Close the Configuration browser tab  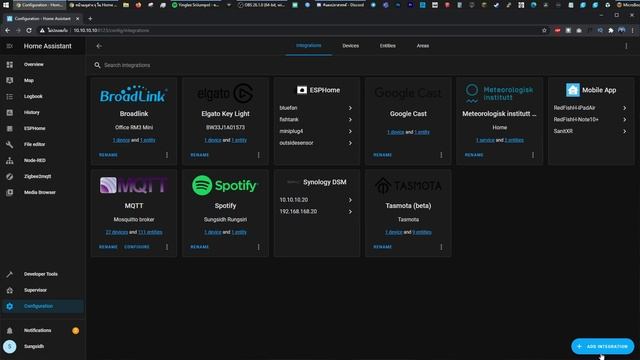tap(78, 19)
